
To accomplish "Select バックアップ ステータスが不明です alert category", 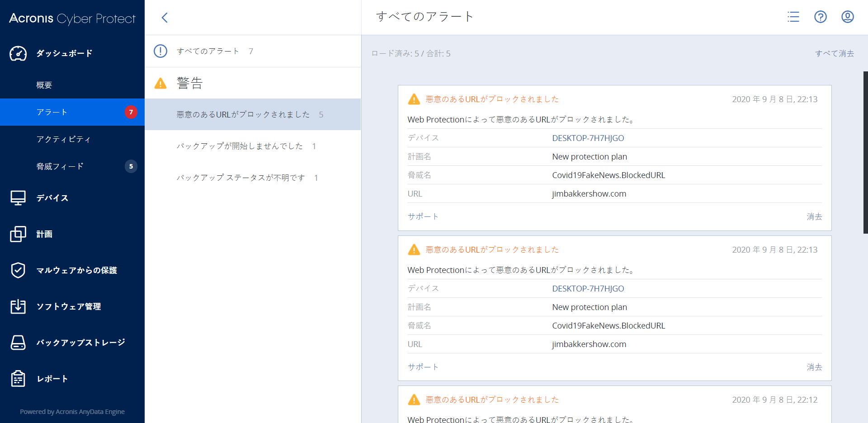I will pyautogui.click(x=241, y=178).
